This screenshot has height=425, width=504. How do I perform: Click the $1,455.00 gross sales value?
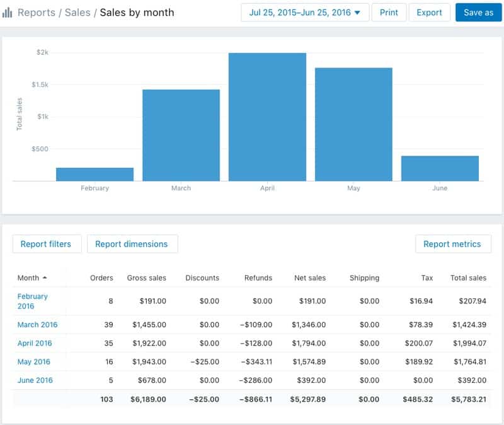pos(149,325)
